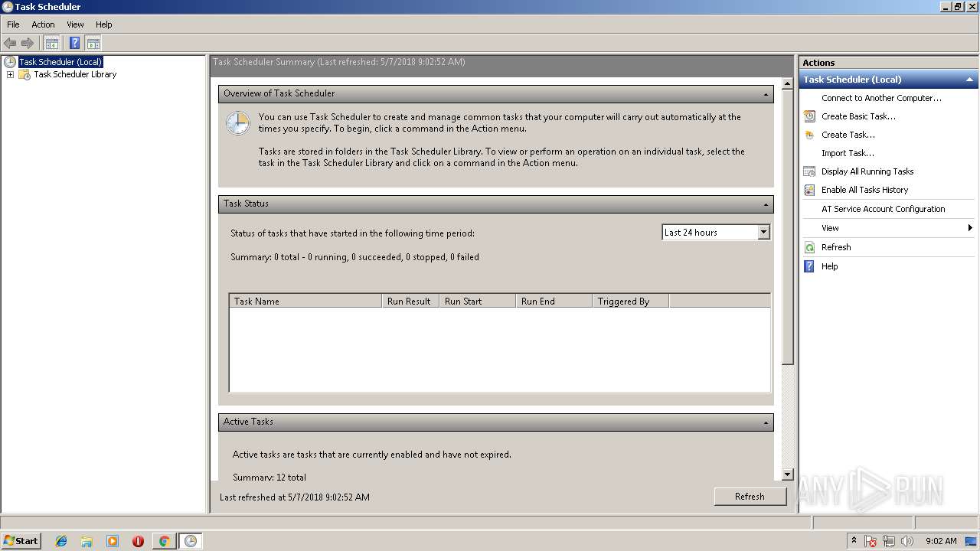This screenshot has width=980, height=551.
Task: Click the summary pane vertical scrollbar thumb
Action: click(788, 227)
